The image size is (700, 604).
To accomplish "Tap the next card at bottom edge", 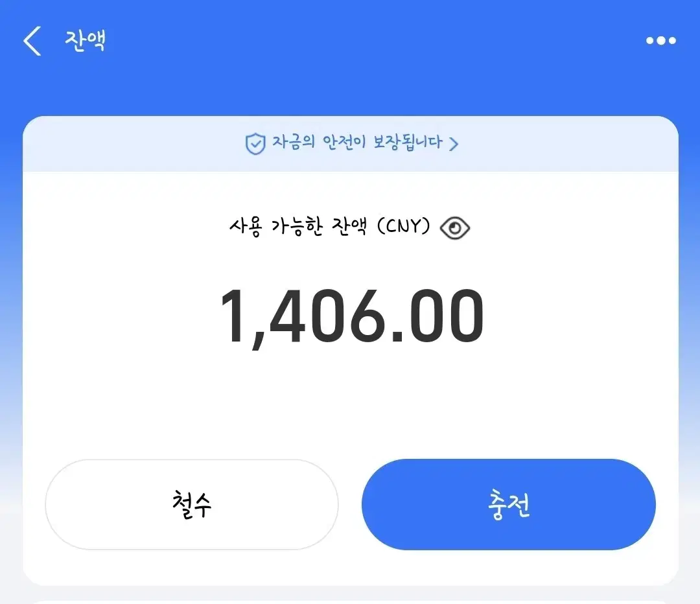I will point(351,601).
